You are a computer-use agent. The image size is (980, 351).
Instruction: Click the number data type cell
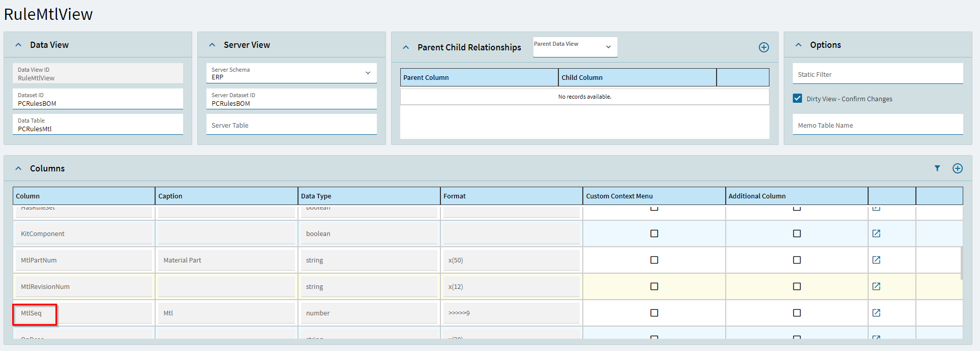click(369, 313)
